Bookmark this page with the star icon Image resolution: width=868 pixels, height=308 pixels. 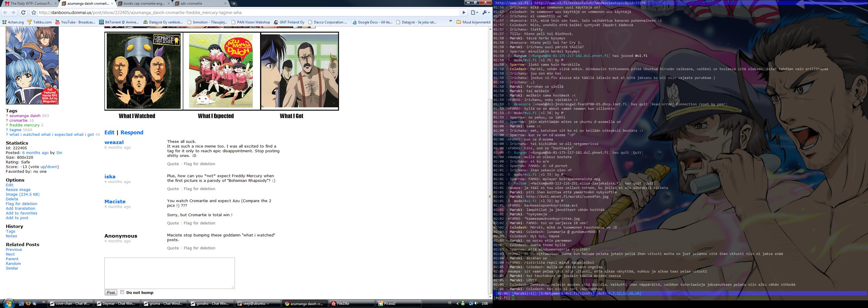pos(33,13)
